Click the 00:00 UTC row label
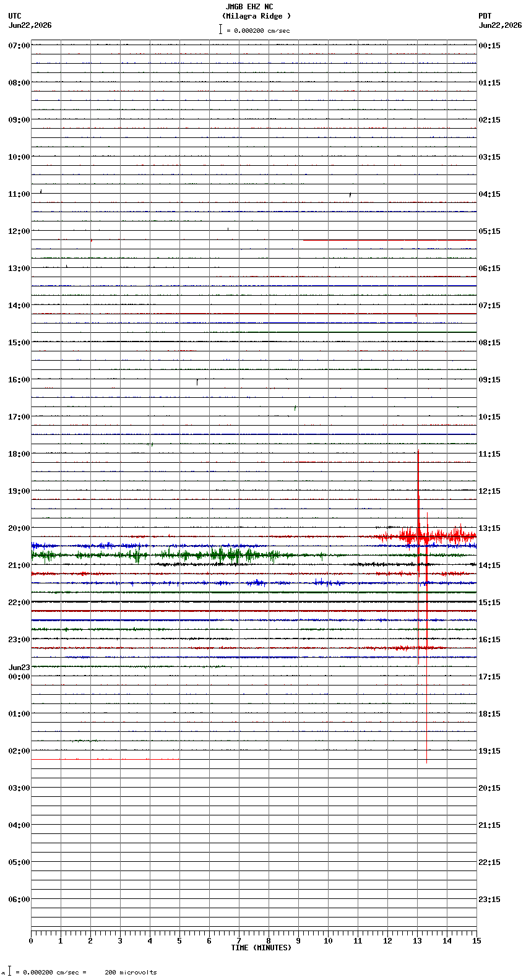 tap(19, 677)
